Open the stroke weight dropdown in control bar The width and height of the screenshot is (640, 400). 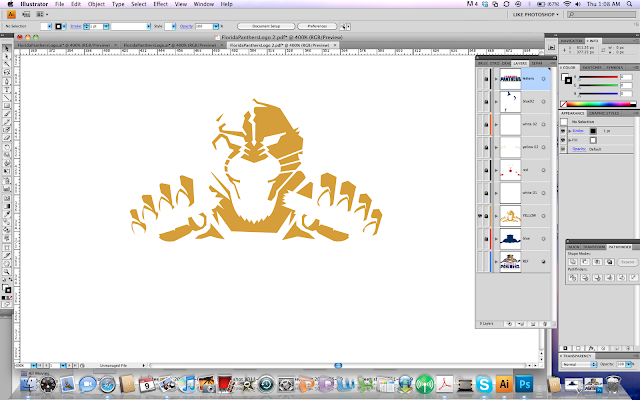click(106, 26)
